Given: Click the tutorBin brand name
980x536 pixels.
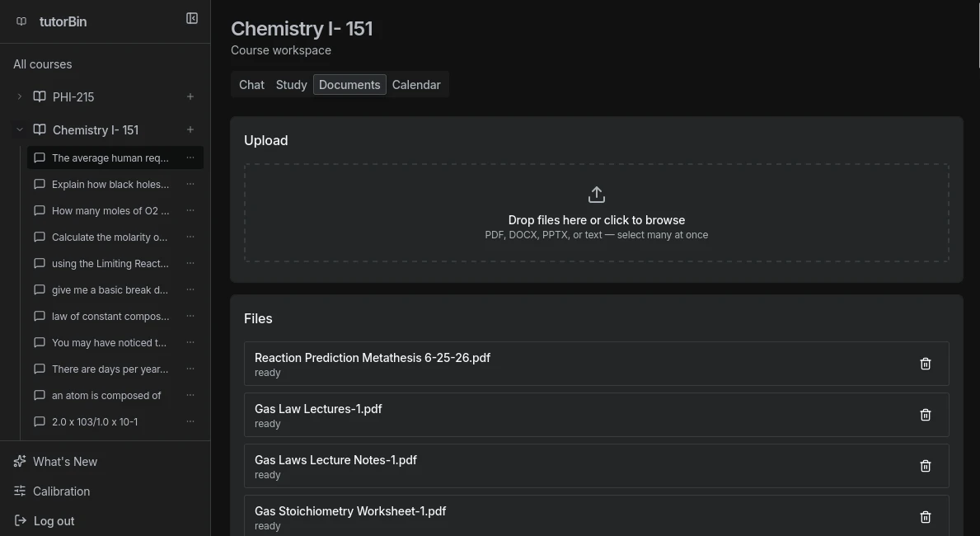Looking at the screenshot, I should [63, 21].
